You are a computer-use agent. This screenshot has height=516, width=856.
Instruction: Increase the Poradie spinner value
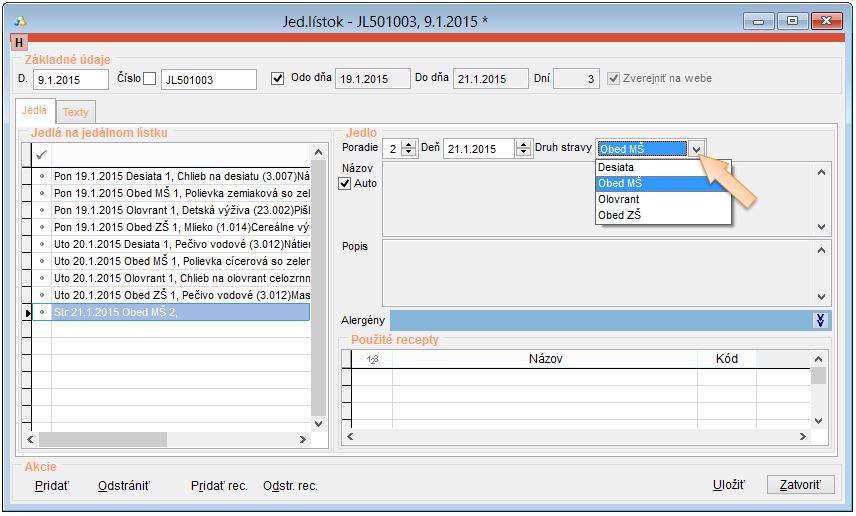tap(408, 144)
